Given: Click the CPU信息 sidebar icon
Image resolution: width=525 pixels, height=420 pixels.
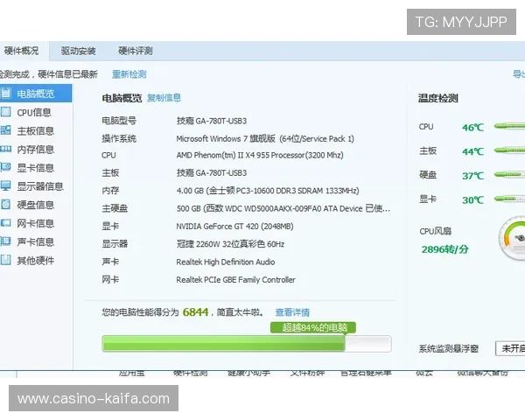Looking at the screenshot, I should pyautogui.click(x=6, y=111).
